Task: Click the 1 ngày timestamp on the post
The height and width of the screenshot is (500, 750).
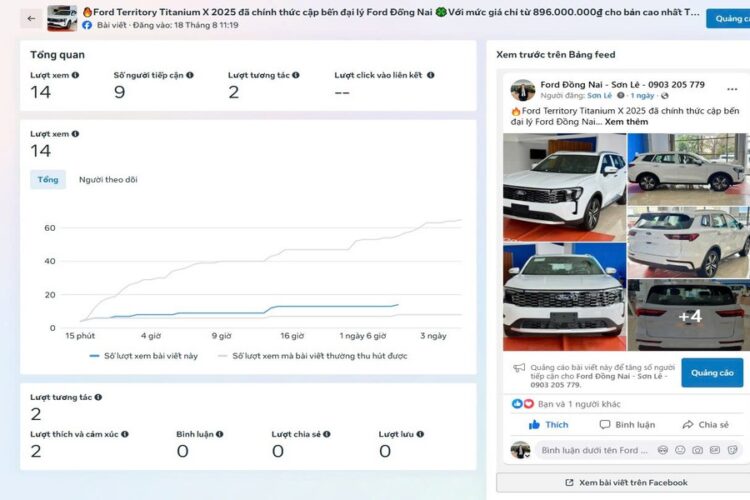Action: tap(642, 96)
